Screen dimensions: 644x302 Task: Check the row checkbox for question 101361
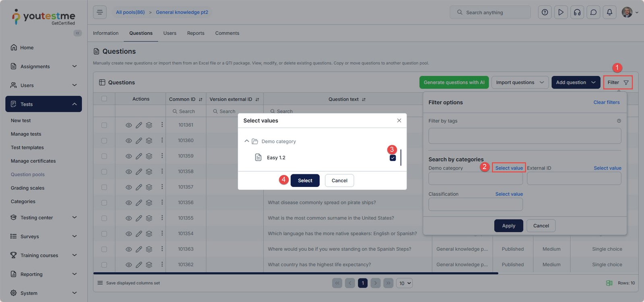(x=104, y=125)
